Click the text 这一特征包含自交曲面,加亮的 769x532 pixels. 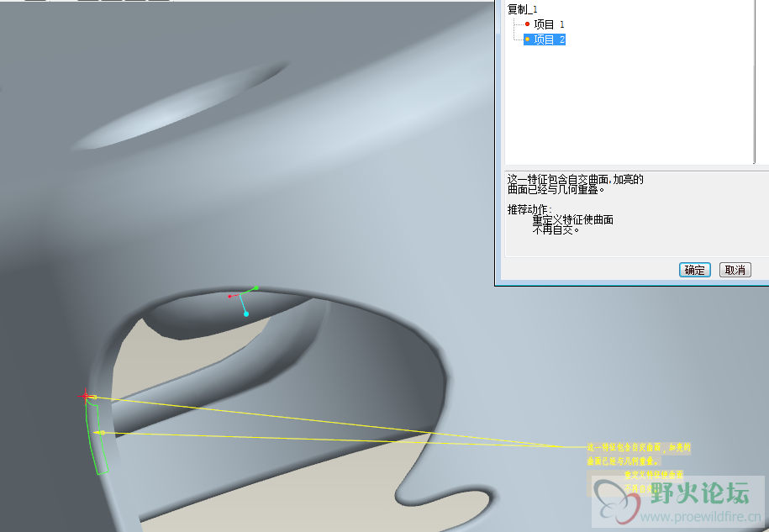tap(575, 179)
